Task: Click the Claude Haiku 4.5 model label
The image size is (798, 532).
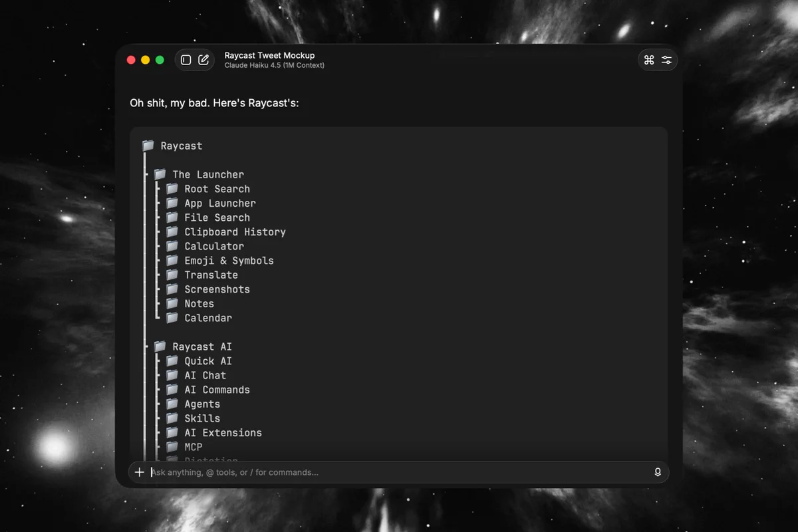Action: pos(275,65)
